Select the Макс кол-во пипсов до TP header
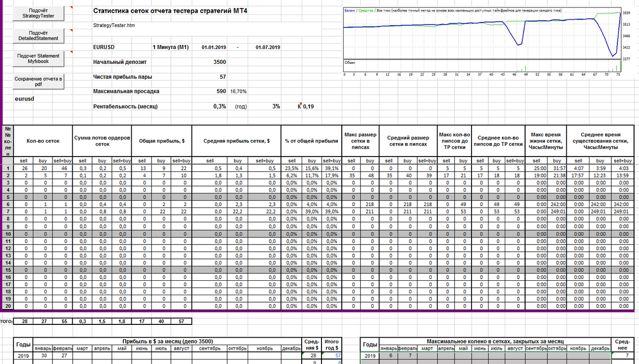 coord(455,141)
